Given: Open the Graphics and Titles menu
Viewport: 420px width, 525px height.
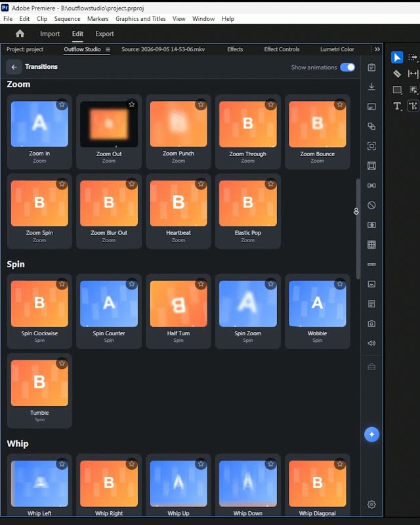Looking at the screenshot, I should point(140,19).
